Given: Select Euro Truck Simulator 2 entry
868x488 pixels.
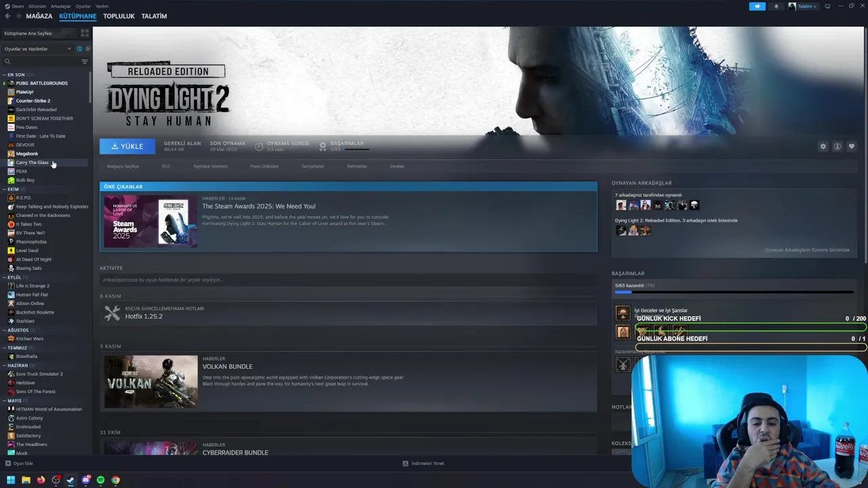Looking at the screenshot, I should coord(39,374).
